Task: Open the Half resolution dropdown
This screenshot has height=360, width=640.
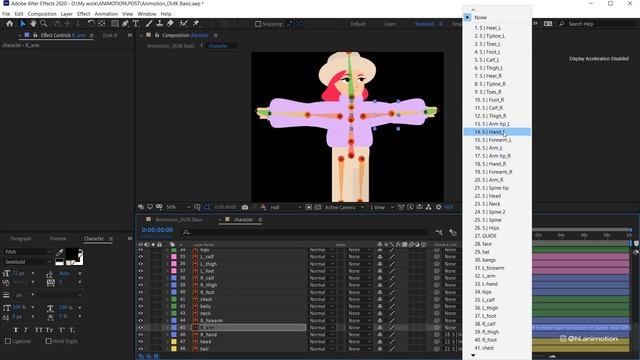Action: coord(286,207)
